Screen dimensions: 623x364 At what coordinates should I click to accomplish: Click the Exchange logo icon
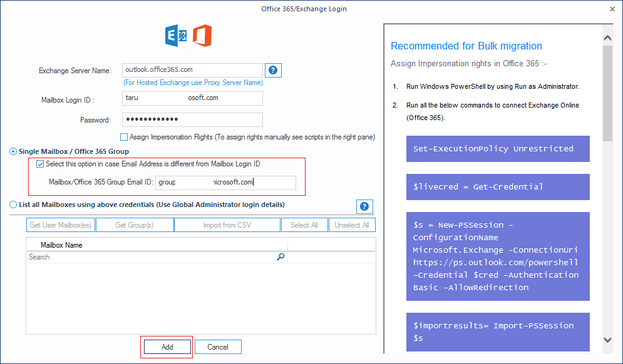pyautogui.click(x=177, y=36)
